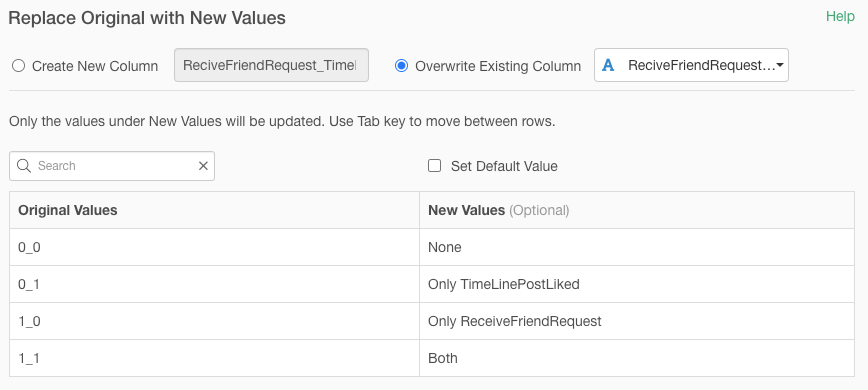Select Overwrite Existing Column radio button
Image resolution: width=868 pixels, height=390 pixels.
(x=401, y=66)
